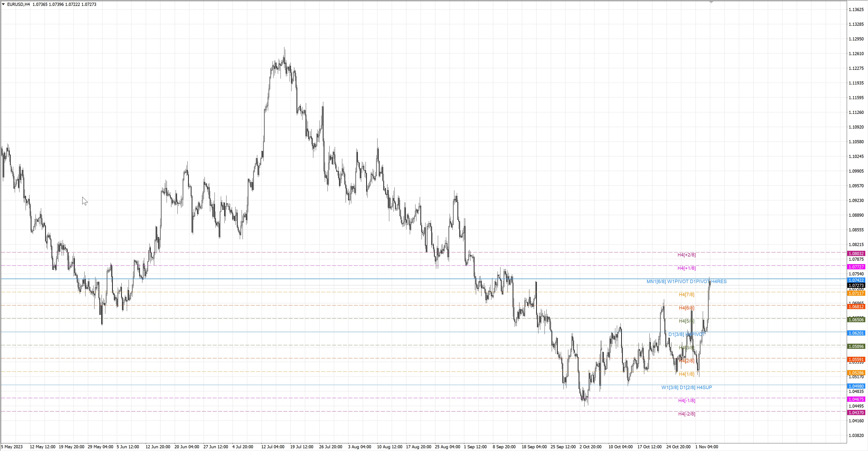Open the chart menu triangle beside EURUSD,H4

3,4
